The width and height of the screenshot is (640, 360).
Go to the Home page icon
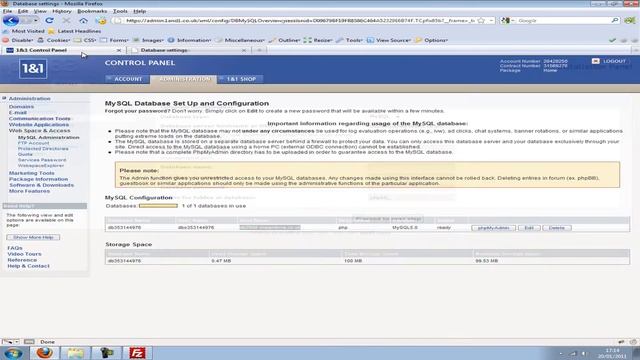tap(83, 20)
